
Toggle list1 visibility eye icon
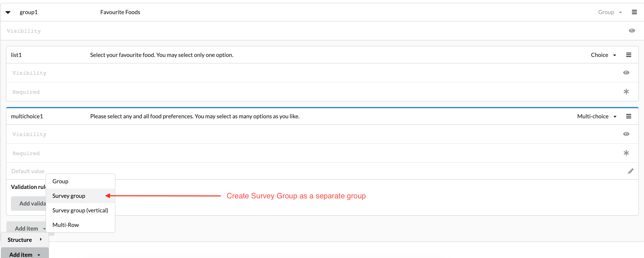(x=626, y=73)
